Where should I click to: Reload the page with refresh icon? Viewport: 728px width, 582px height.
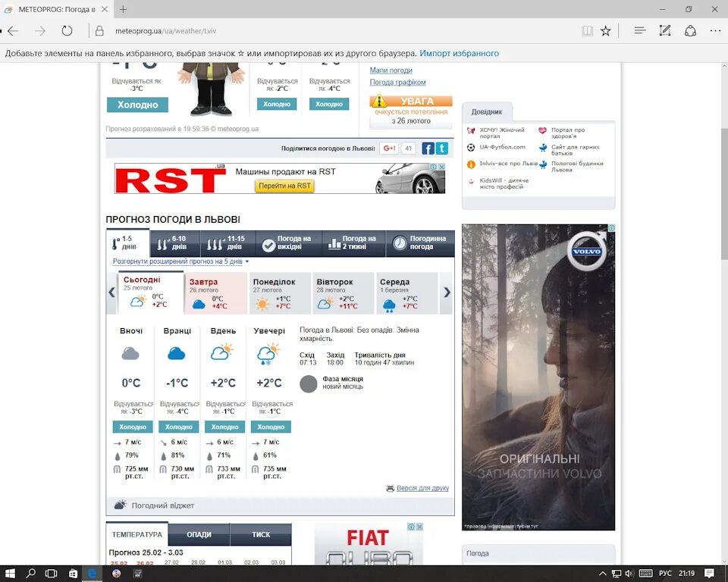click(x=67, y=31)
